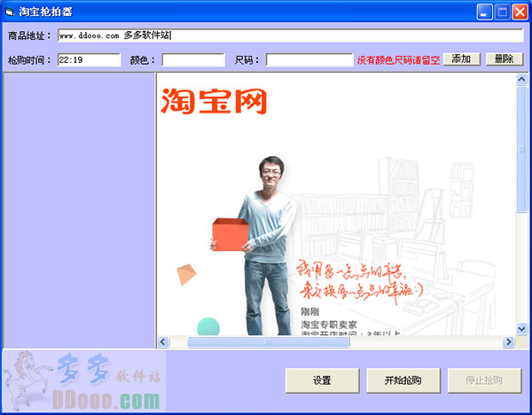
Task: Click the 抢购时间 label
Action: coord(29,60)
